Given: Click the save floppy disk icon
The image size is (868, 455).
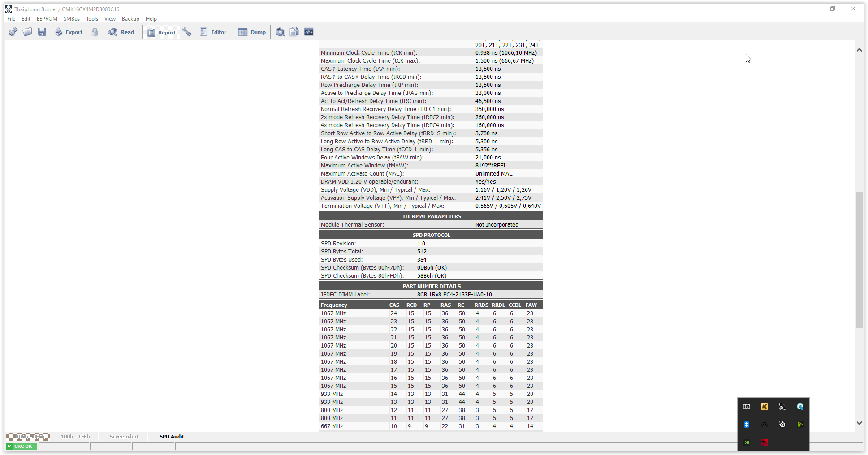Looking at the screenshot, I should [x=42, y=32].
